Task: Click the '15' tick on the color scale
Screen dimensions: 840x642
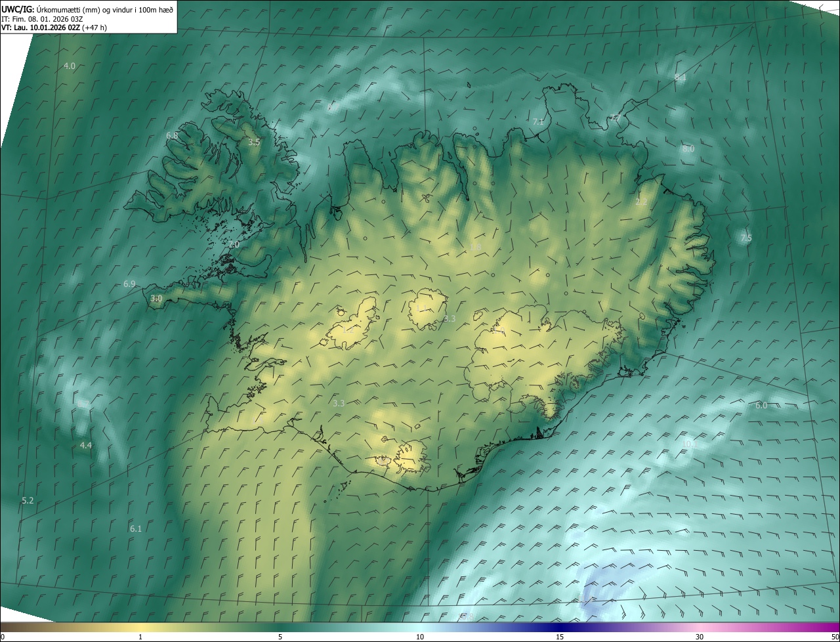Action: 560,637
